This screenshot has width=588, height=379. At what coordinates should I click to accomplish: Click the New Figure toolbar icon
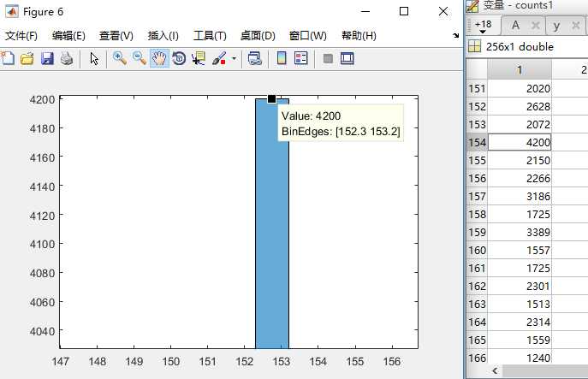pos(8,58)
